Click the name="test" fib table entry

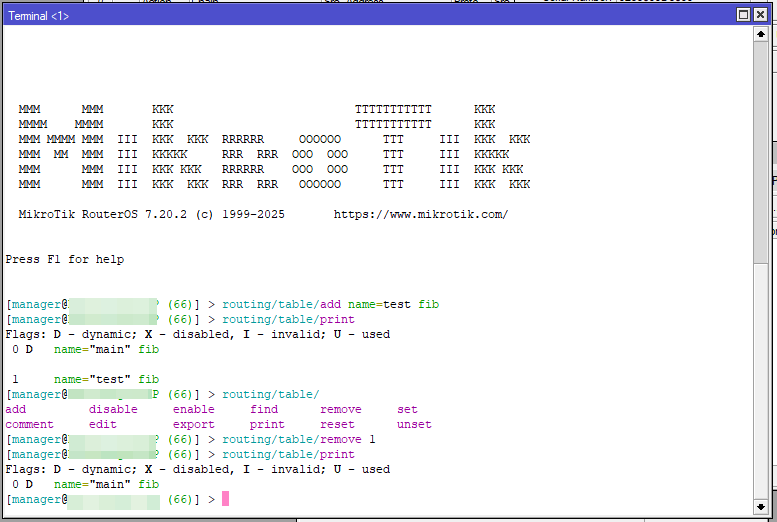(106, 379)
